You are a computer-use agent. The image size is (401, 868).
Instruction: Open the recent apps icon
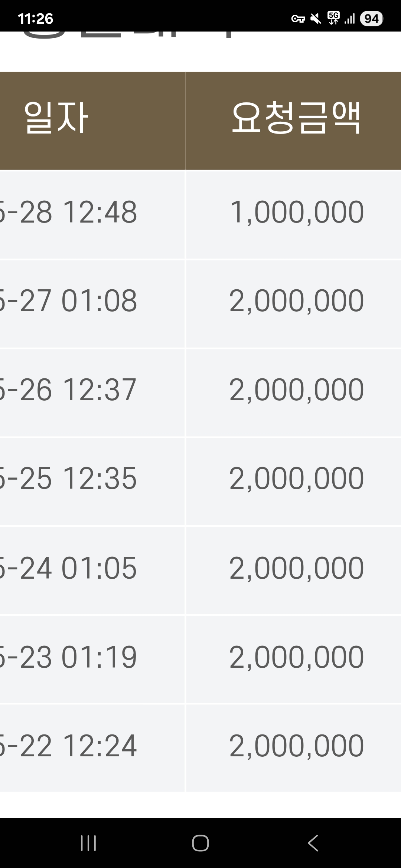88,843
